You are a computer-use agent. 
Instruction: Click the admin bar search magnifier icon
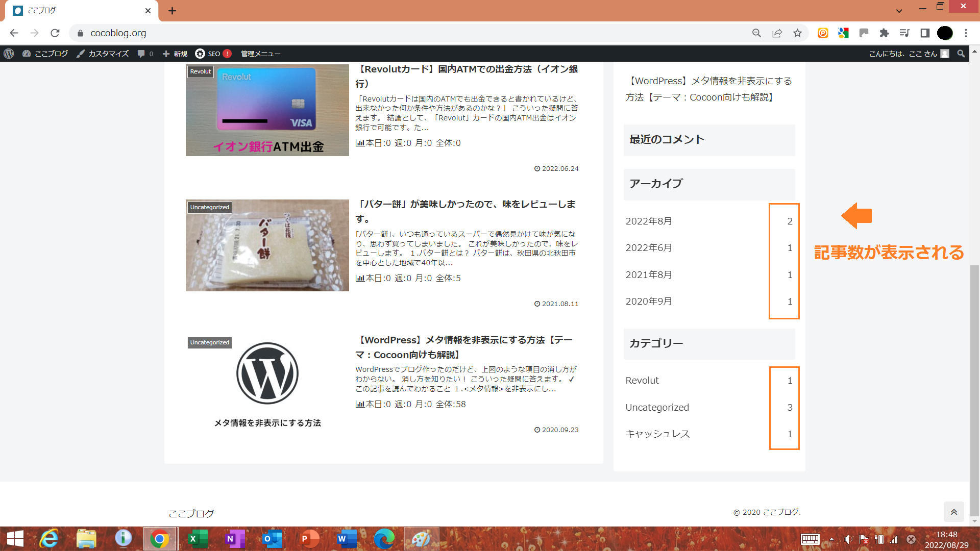click(961, 54)
